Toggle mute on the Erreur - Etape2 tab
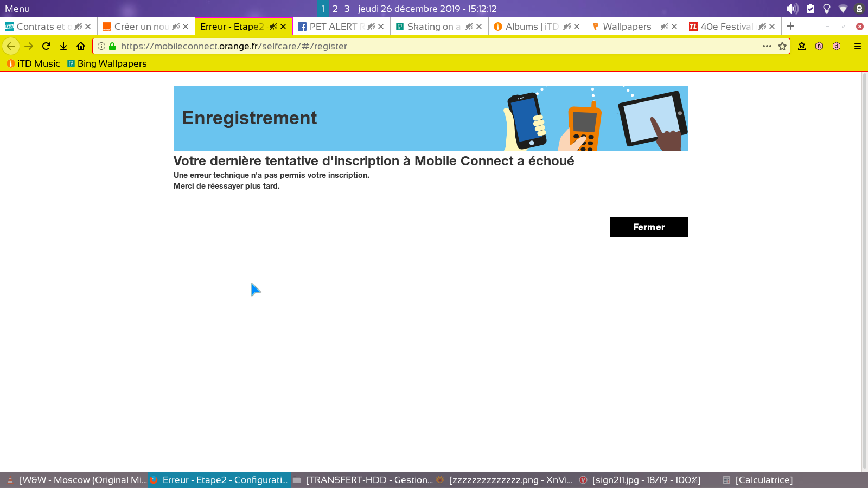Screen dimensions: 868x488 [273, 27]
